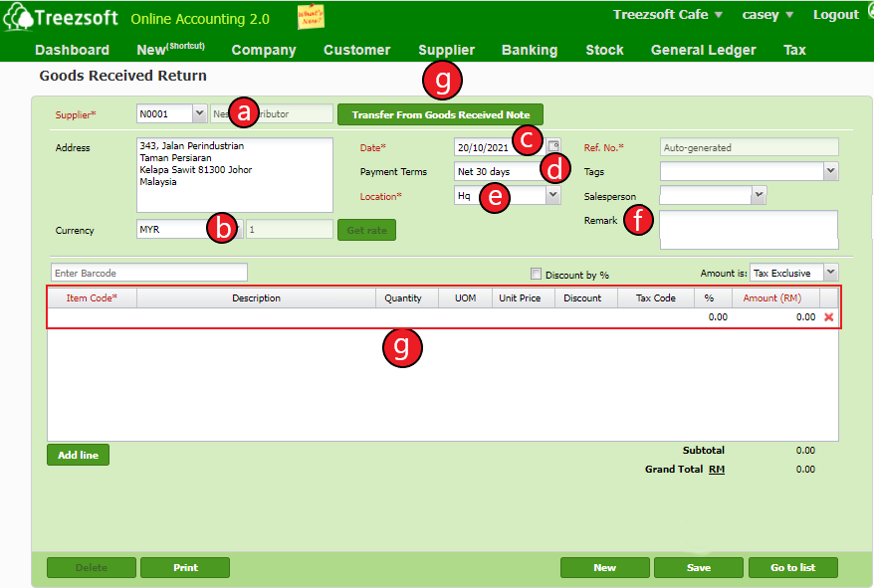Click the Item Code column header
The image size is (874, 588).
[92, 297]
